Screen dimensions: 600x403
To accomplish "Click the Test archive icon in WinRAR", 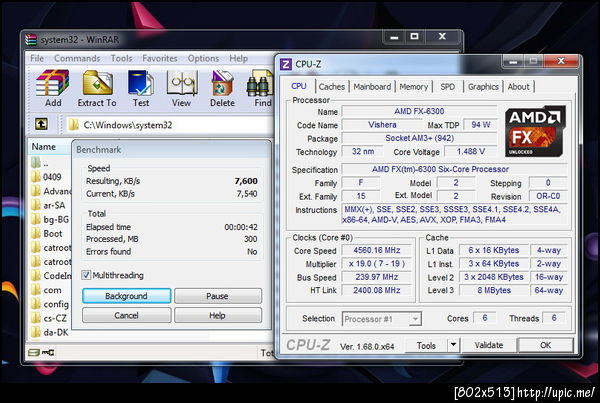I will [x=140, y=83].
